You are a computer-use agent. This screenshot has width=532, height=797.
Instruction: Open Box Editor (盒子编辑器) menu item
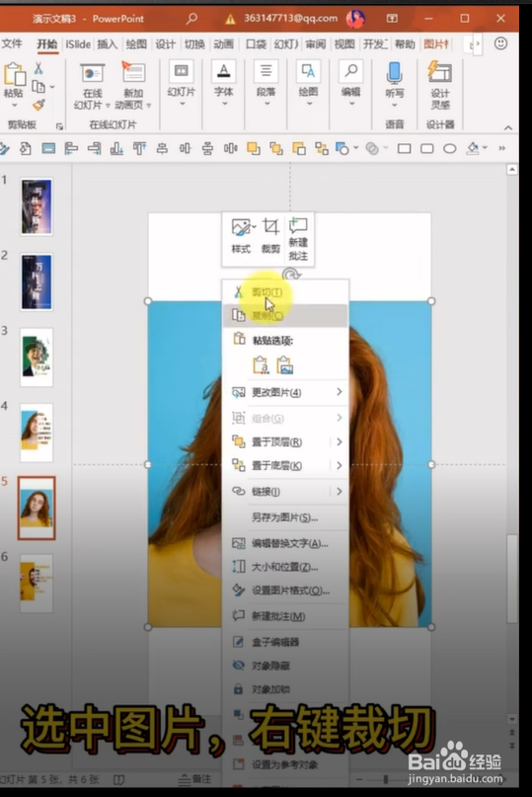click(286, 642)
